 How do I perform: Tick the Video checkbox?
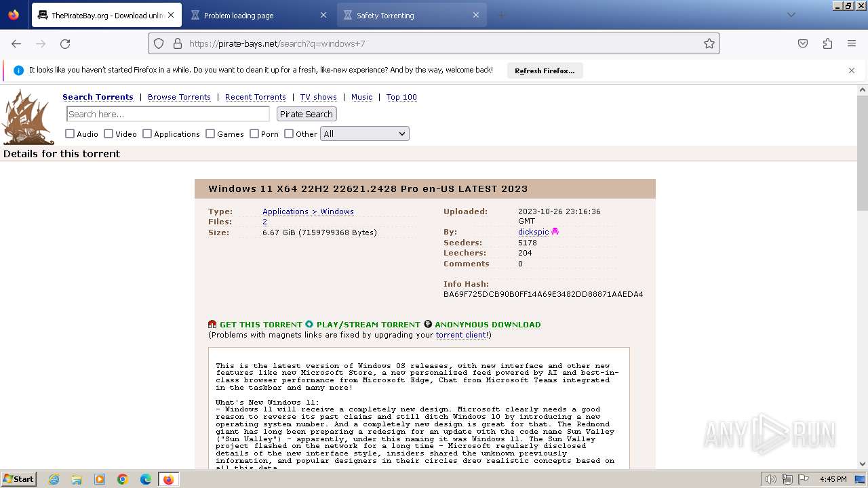[x=108, y=134]
